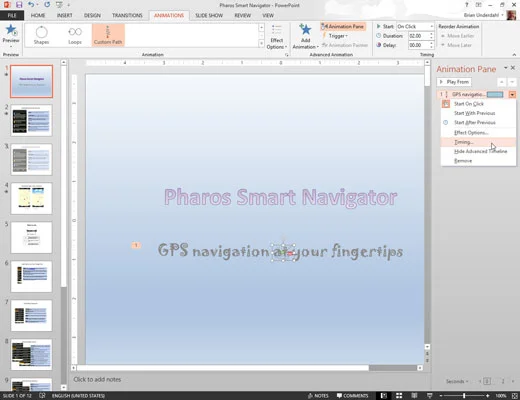Click the Preview animation star icon
This screenshot has width=520, height=400.
pos(11,30)
